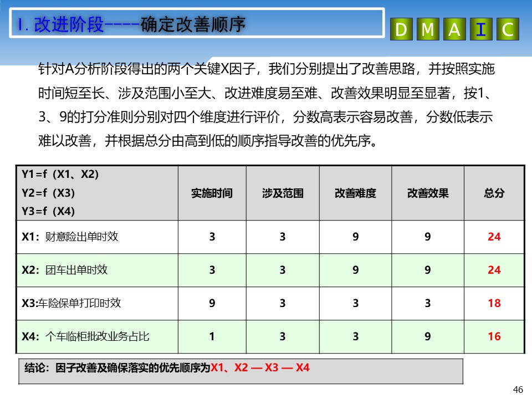Select row label X4: 个车临柜批改业务占比
The height and width of the screenshot is (399, 532).
coord(85,336)
